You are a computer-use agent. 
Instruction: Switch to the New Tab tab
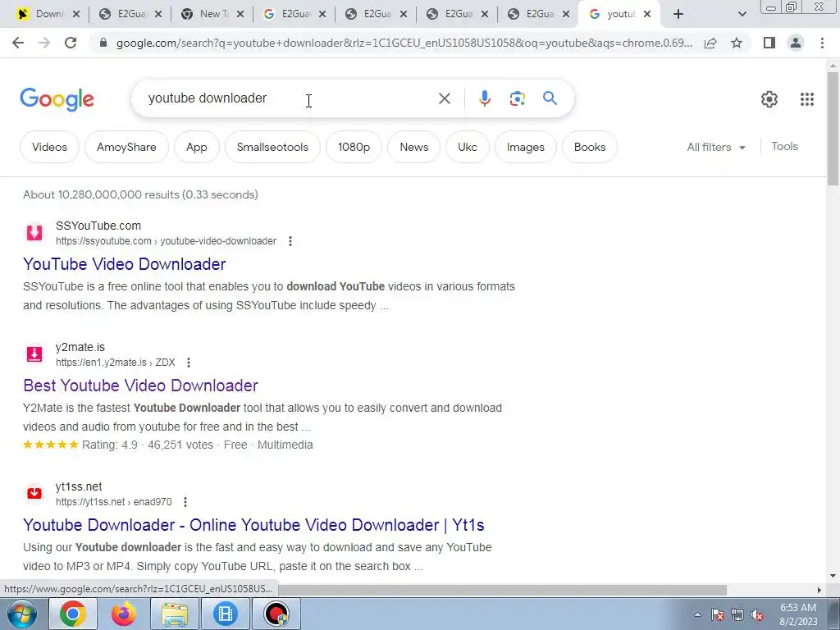[x=212, y=15]
